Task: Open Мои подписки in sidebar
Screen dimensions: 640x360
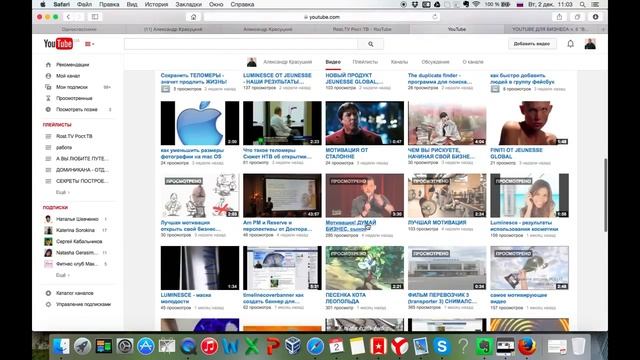Action: coord(72,87)
